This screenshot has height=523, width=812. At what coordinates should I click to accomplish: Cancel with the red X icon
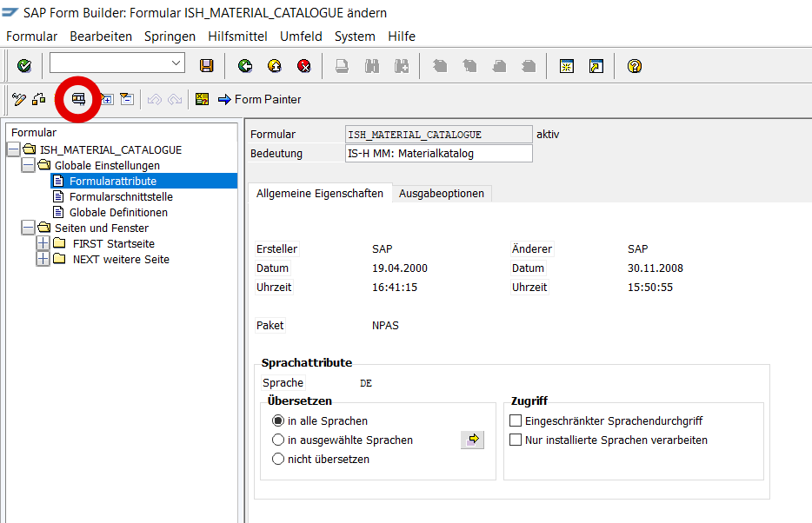[304, 66]
